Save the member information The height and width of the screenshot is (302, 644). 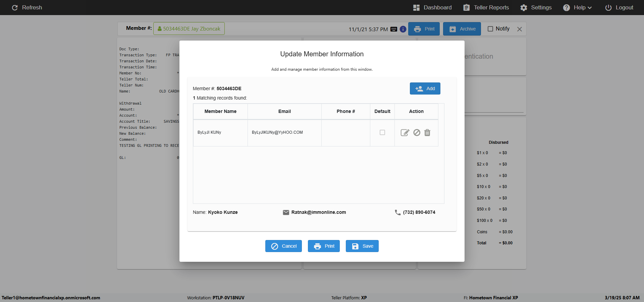click(x=362, y=246)
